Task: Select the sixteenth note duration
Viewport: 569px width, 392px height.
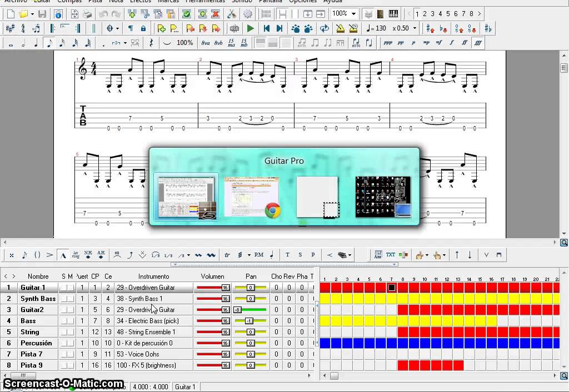Action: pyautogui.click(x=62, y=43)
